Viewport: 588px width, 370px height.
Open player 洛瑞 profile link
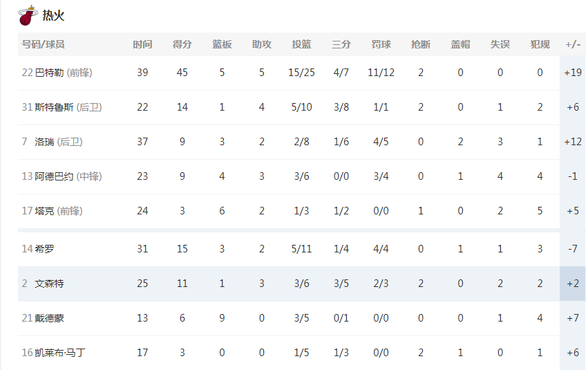click(44, 142)
